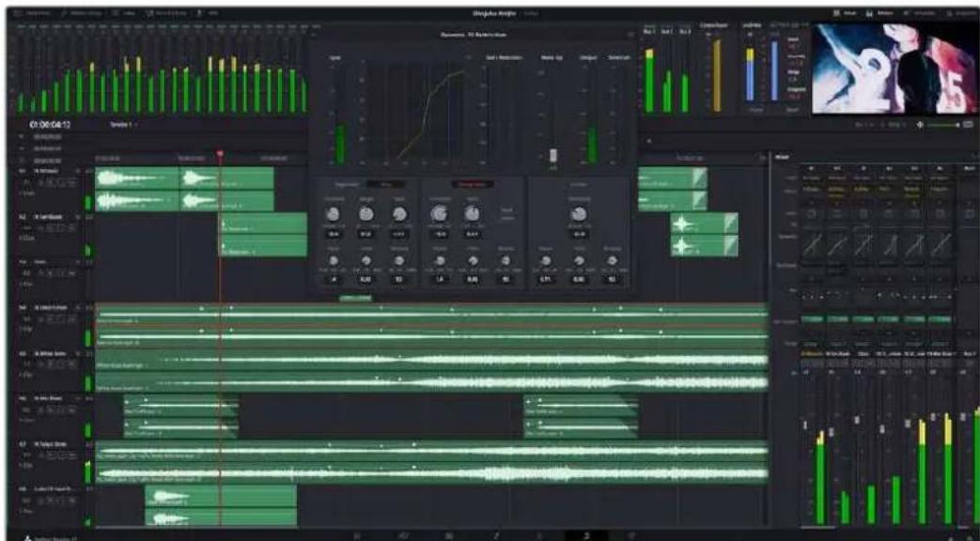
Task: Toggle the Meters panel button at top right
Action: click(x=880, y=12)
